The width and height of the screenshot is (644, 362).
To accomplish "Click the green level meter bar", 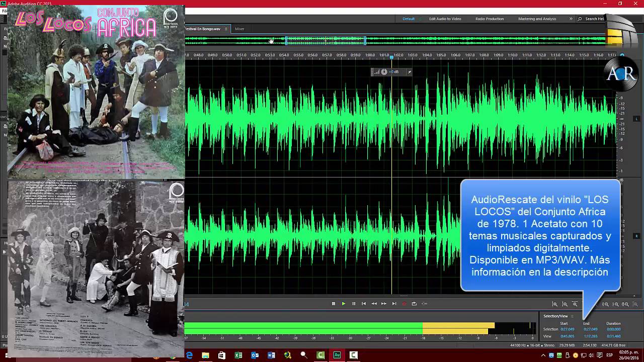I will point(303,328).
